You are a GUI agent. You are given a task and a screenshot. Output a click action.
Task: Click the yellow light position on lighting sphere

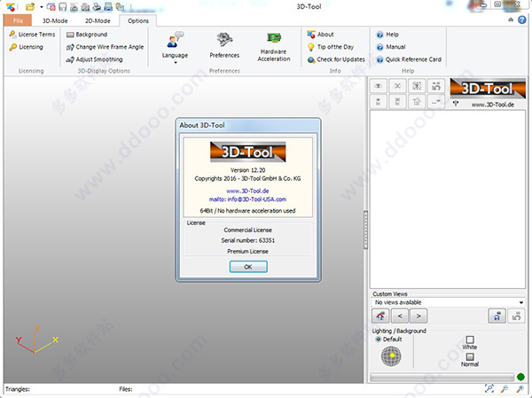pos(392,355)
